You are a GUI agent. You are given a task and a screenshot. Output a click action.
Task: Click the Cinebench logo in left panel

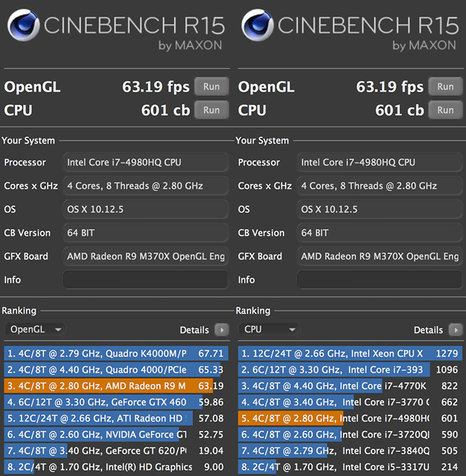pos(23,25)
